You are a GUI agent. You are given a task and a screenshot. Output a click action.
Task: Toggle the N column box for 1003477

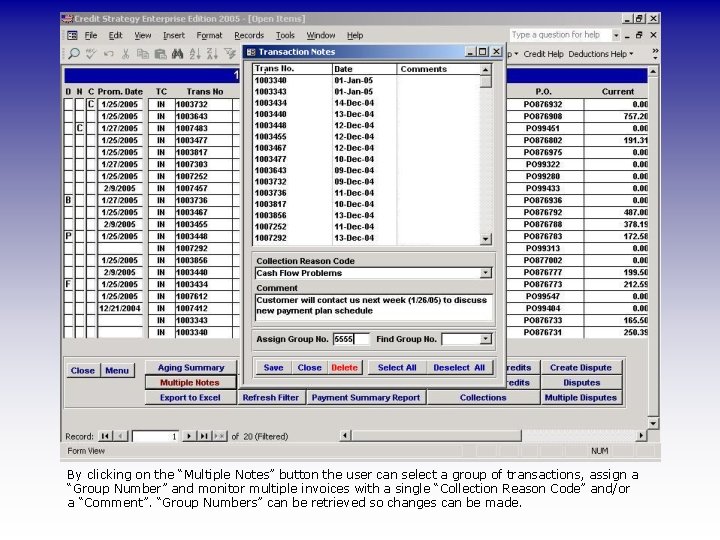coord(79,140)
